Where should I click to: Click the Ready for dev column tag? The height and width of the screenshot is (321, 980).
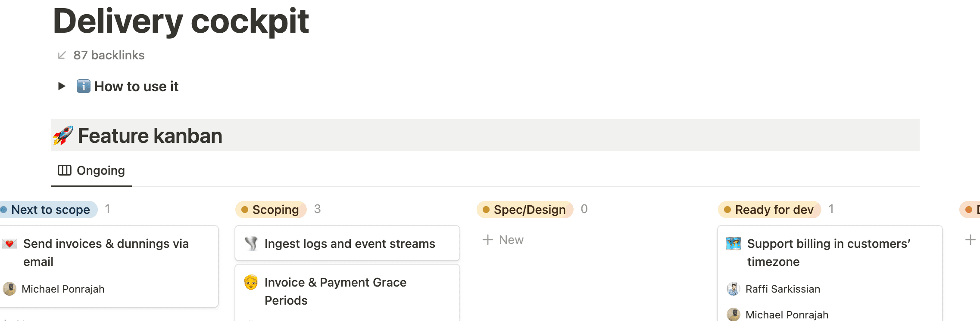pyautogui.click(x=769, y=210)
